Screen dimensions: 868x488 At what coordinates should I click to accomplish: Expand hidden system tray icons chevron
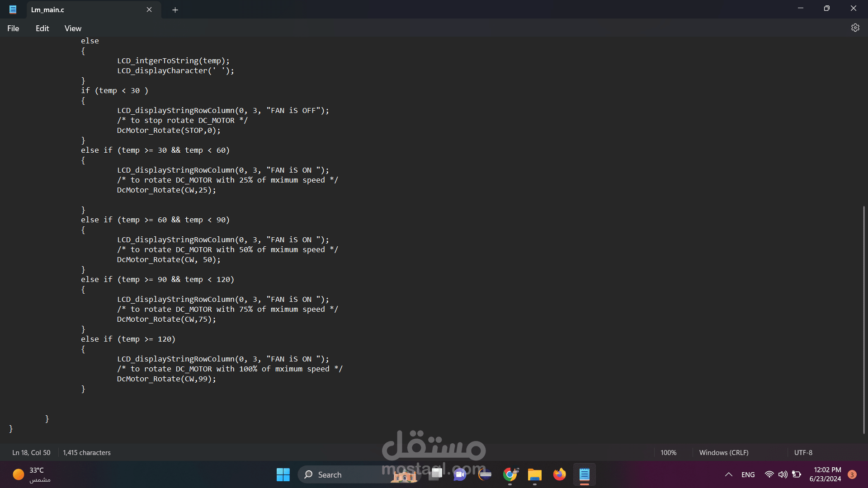[x=728, y=474]
